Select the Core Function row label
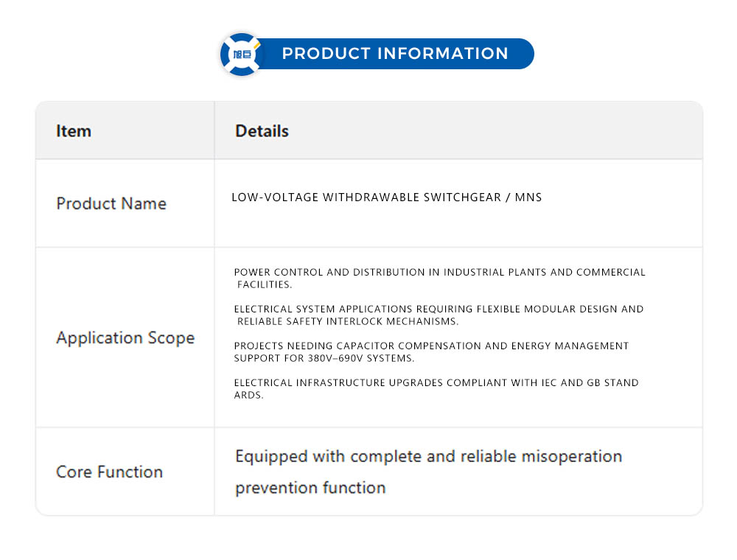737x560 pixels. click(x=109, y=472)
